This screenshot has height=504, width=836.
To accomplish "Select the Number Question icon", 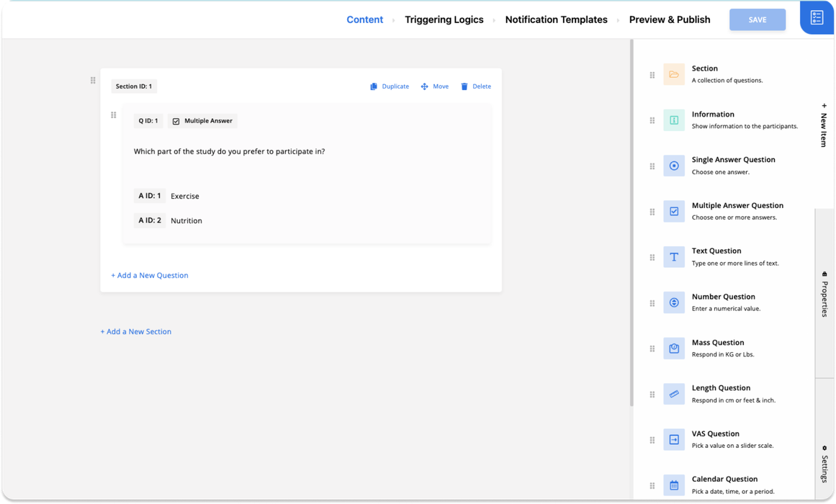I will point(674,302).
